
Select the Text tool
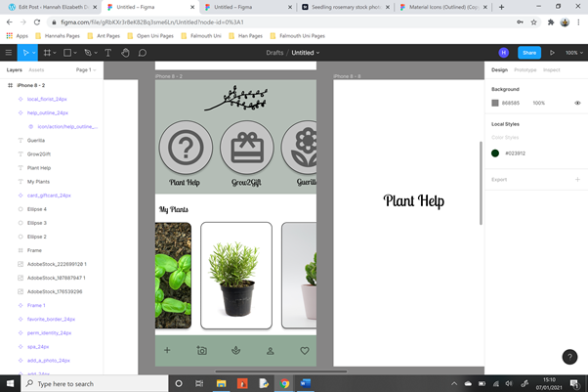tap(107, 53)
